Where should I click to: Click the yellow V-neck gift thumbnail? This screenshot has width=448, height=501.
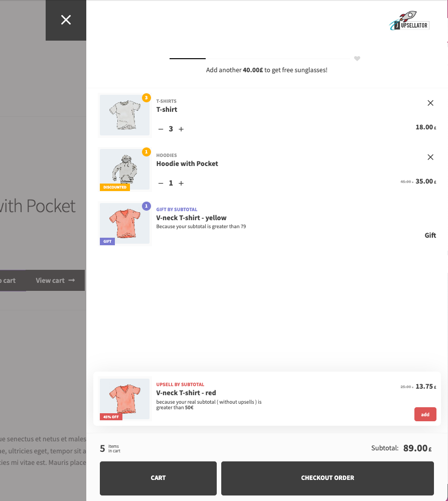[124, 224]
